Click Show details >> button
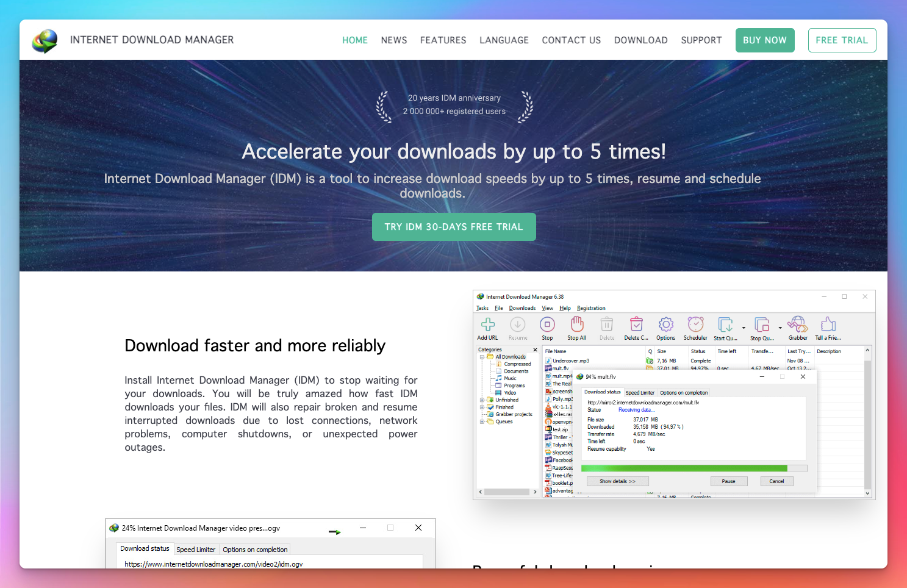Screen dimensions: 907x588 [x=617, y=481]
